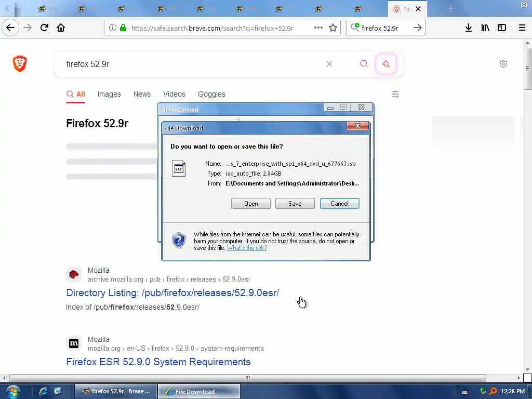Viewport: 532px width, 399px height.
Task: Click the Mozilla archive result favicon
Action: (74, 274)
